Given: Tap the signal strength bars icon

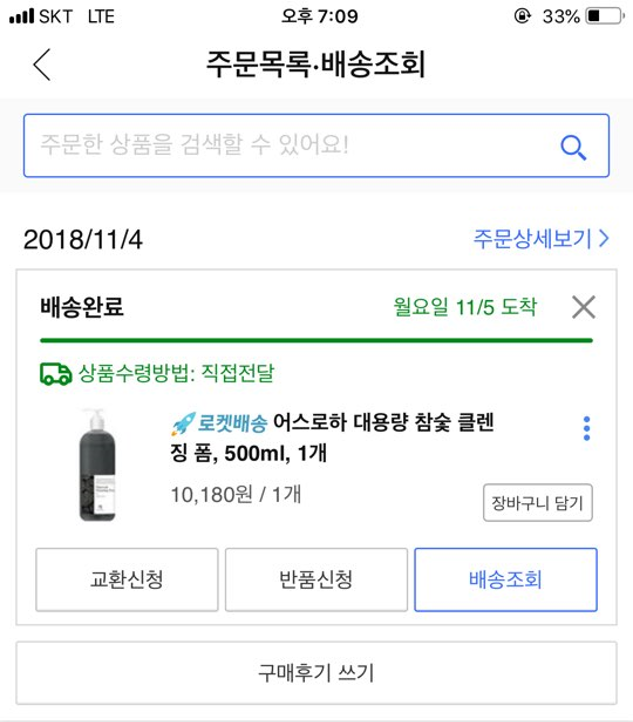Looking at the screenshot, I should pyautogui.click(x=22, y=17).
